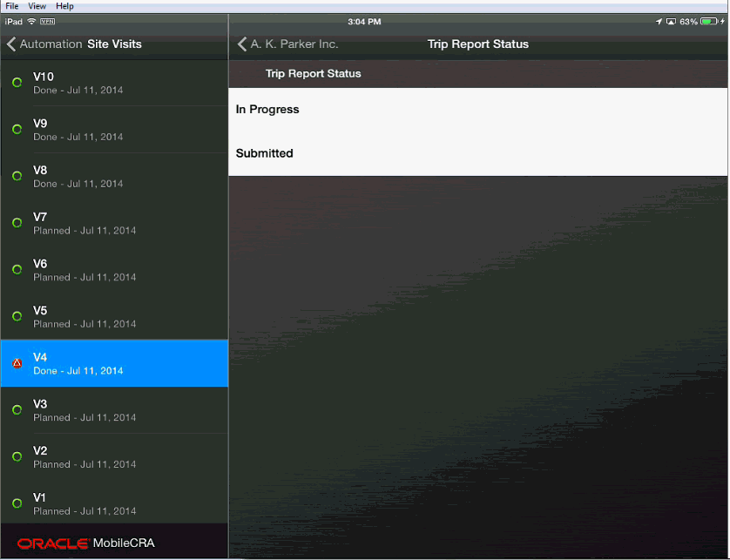Click the AirPlay screen mirroring icon
This screenshot has width=730, height=560.
[671, 22]
